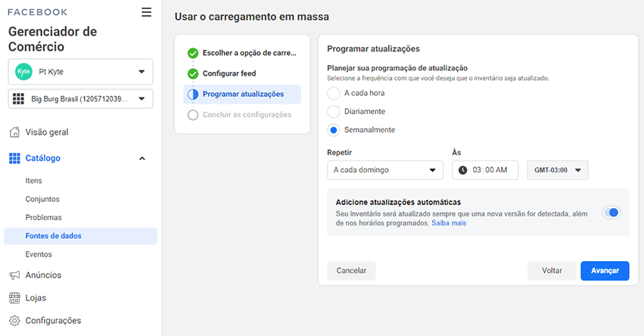This screenshot has height=336, width=644.
Task: Click the Avançar button
Action: click(x=605, y=271)
